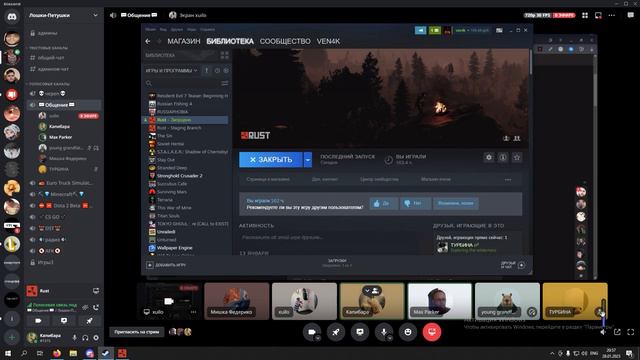Open the Rust stream monitor icon
The width and height of the screenshot is (640, 360).
coord(96,291)
